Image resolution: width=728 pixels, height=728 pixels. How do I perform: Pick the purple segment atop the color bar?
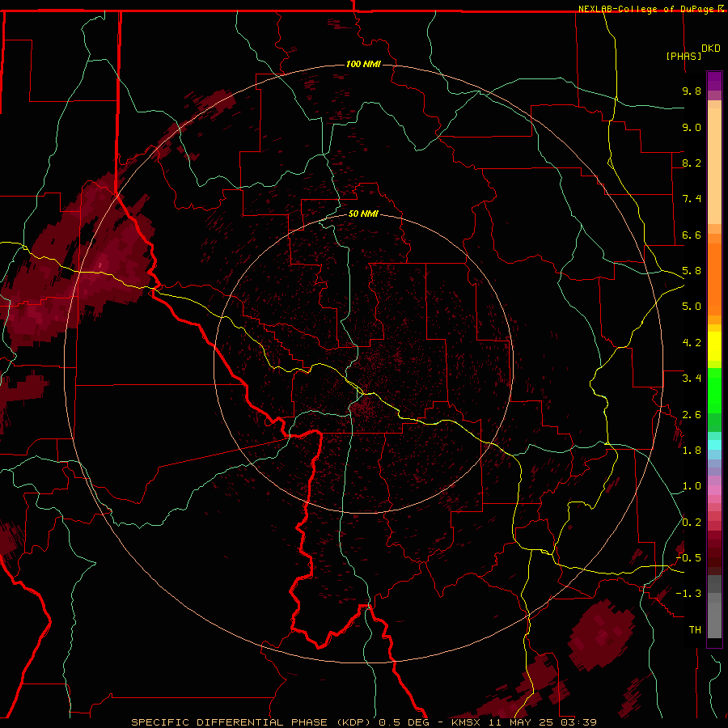click(x=714, y=81)
